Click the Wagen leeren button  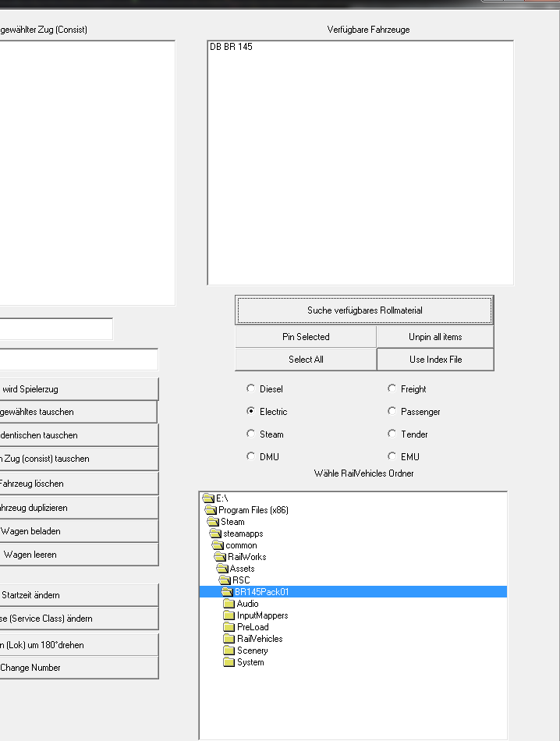coord(79,555)
